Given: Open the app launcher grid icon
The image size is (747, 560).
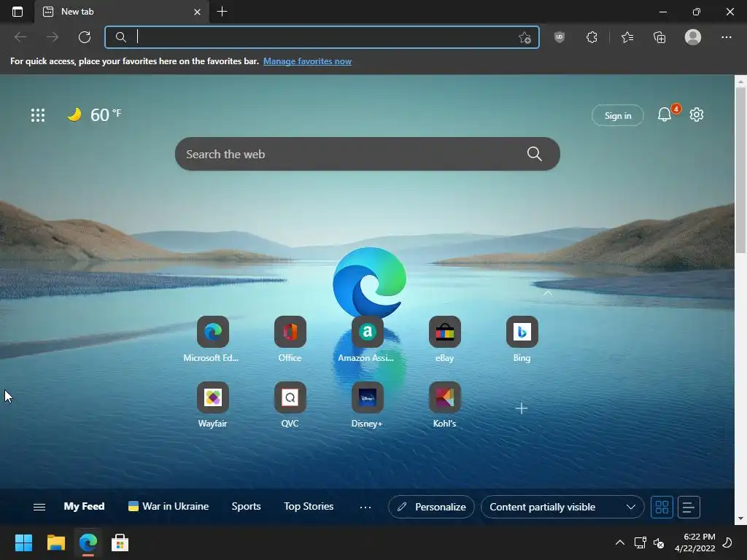Looking at the screenshot, I should (38, 114).
